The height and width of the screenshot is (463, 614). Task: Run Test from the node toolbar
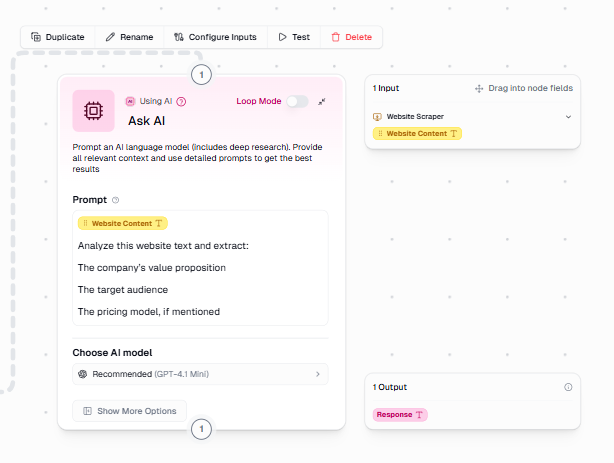click(x=293, y=37)
